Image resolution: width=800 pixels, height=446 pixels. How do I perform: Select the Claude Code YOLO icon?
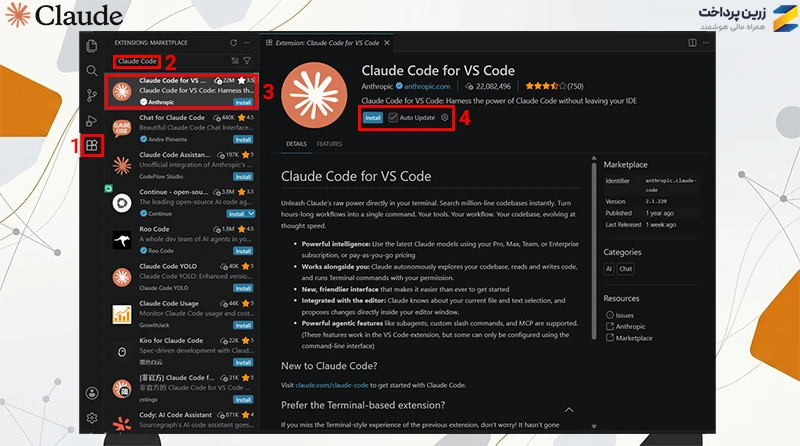tap(122, 277)
